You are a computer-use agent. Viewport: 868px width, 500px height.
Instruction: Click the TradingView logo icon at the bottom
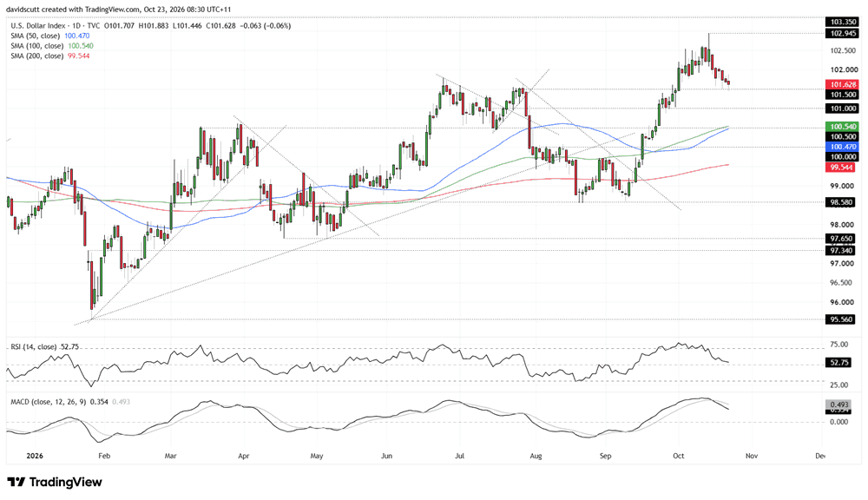(x=16, y=482)
